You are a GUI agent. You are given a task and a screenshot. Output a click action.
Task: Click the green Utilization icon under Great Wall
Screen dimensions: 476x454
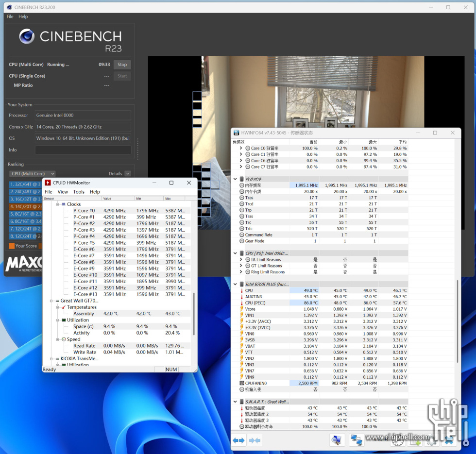[64, 320]
